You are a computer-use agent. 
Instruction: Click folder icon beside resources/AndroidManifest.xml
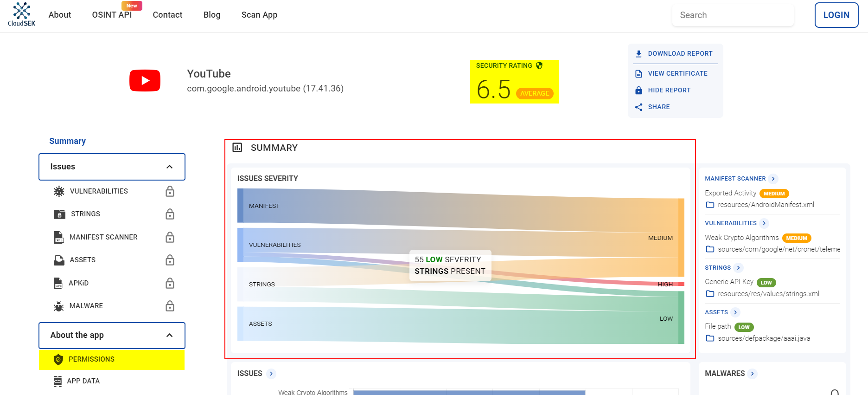[710, 205]
